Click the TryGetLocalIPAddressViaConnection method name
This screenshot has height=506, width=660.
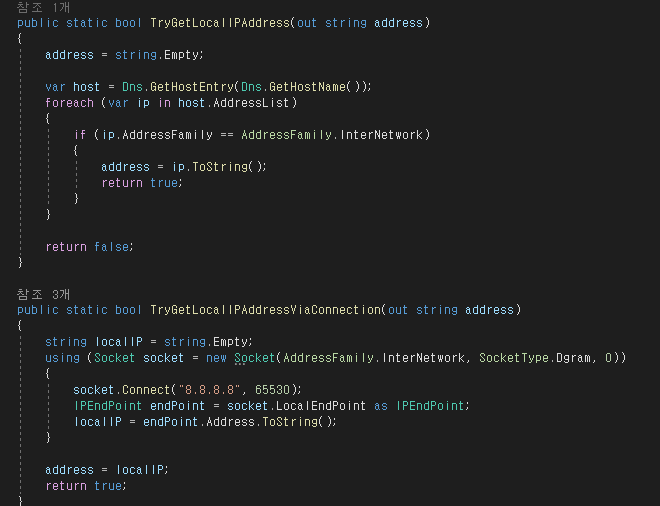pos(265,310)
